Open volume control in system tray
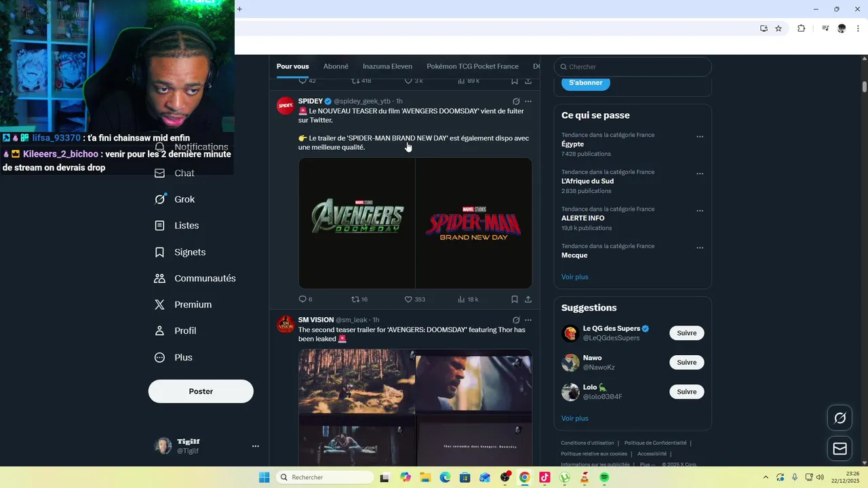Image resolution: width=868 pixels, height=488 pixels. pyautogui.click(x=820, y=477)
